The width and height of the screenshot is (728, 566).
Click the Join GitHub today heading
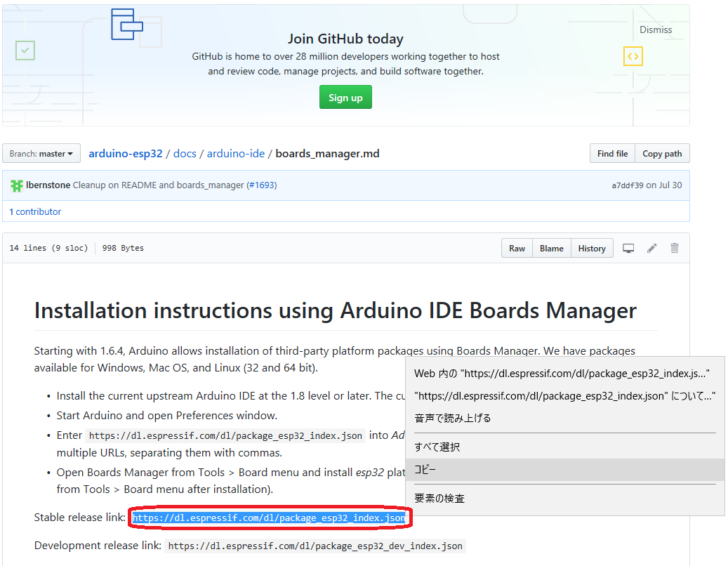345,39
